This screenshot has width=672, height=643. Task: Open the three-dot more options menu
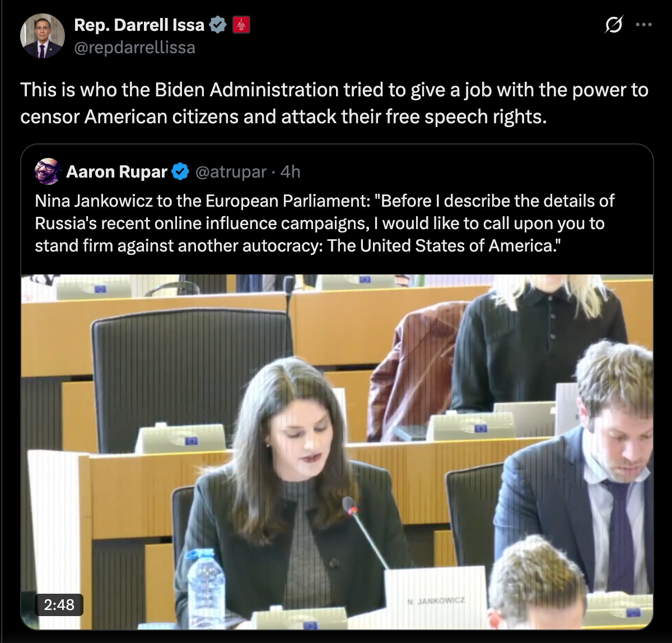point(644,25)
